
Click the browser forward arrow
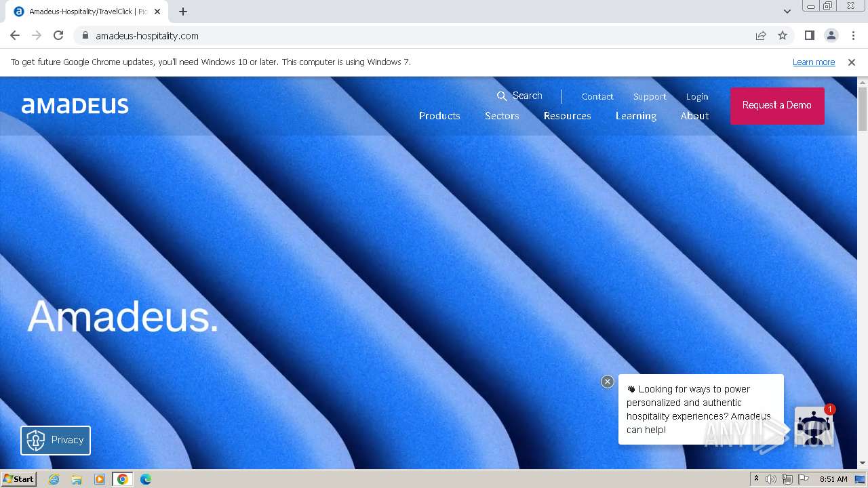(37, 36)
